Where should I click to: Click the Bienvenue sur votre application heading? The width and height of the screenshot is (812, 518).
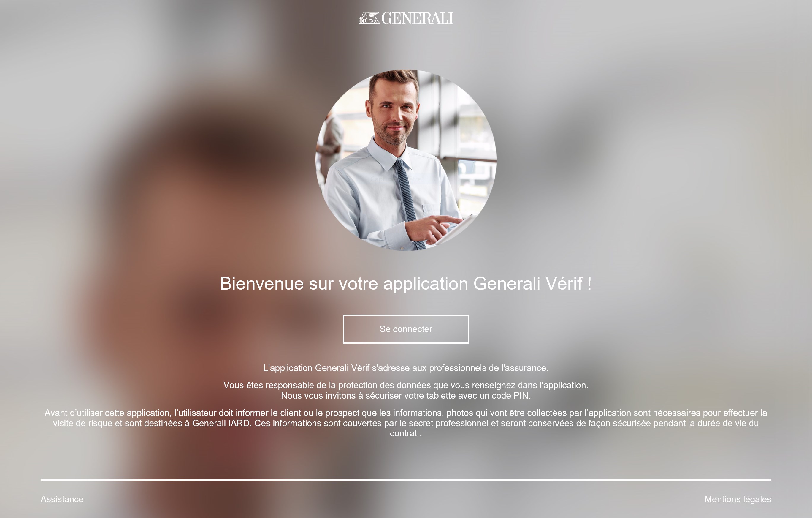(x=406, y=283)
